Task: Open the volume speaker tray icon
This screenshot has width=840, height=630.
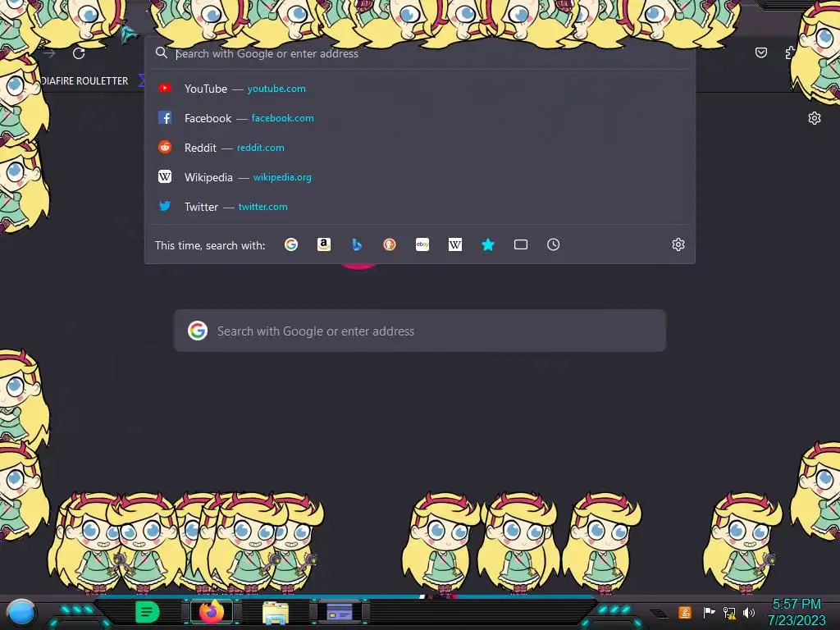Action: (x=749, y=612)
